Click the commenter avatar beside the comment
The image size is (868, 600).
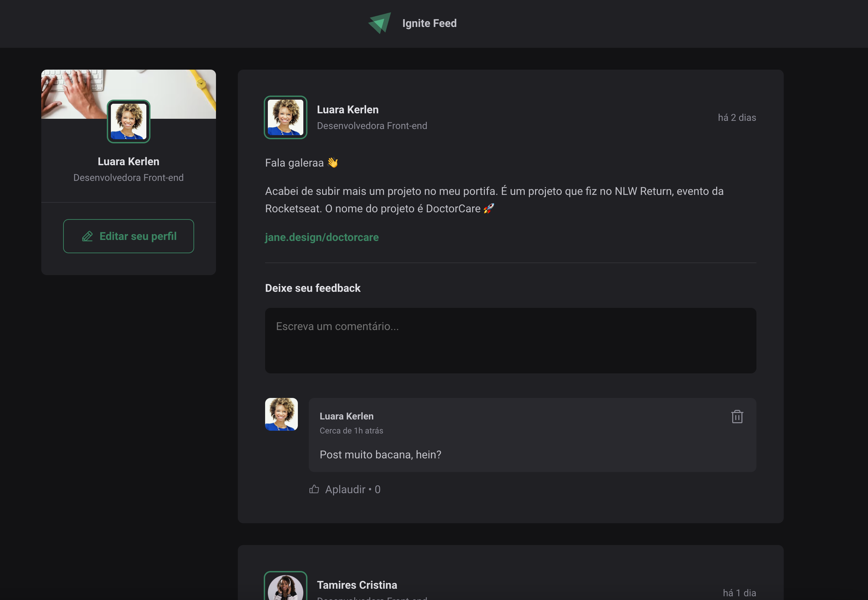coord(281,414)
